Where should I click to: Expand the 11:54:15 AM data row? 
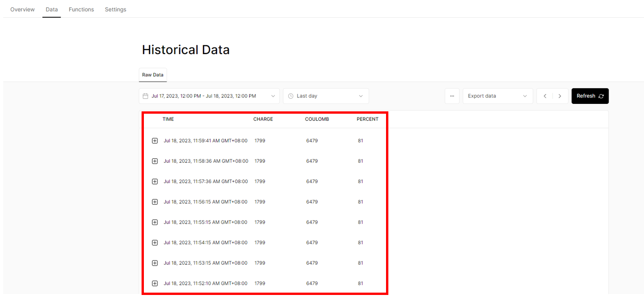[155, 243]
